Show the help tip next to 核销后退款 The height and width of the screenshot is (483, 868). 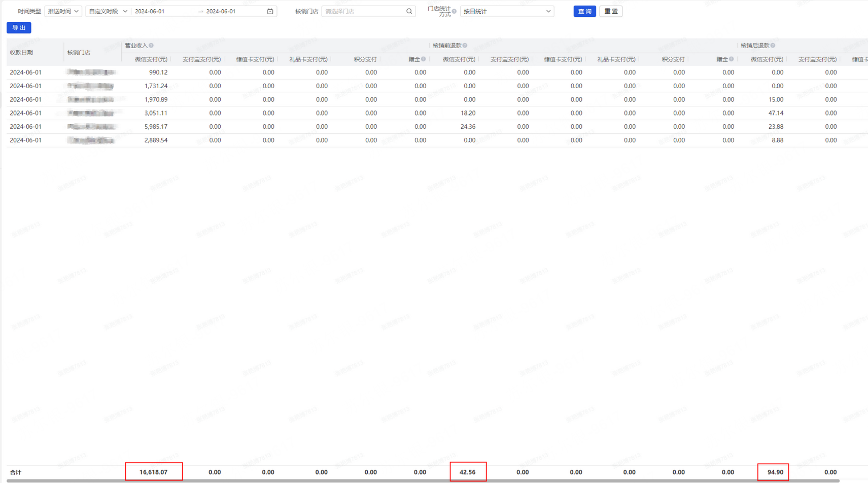773,46
